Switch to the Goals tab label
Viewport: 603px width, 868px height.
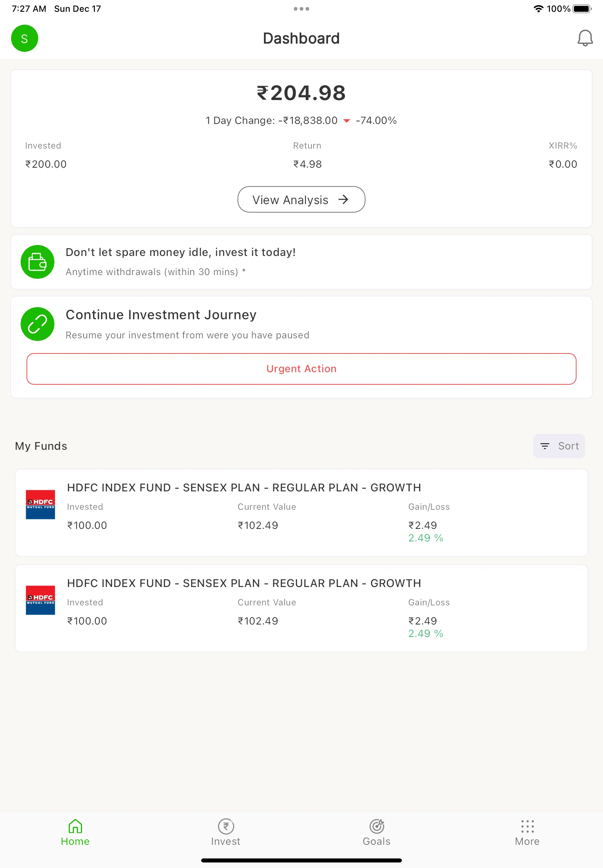376,841
